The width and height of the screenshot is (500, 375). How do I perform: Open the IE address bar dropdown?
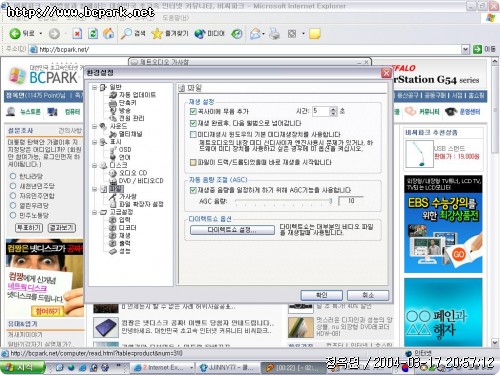[465, 49]
